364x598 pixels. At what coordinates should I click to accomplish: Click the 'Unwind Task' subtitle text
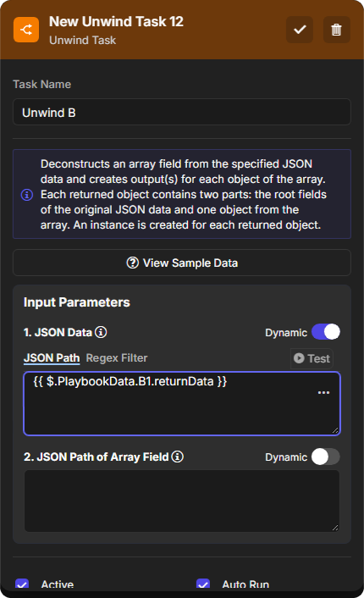point(82,40)
